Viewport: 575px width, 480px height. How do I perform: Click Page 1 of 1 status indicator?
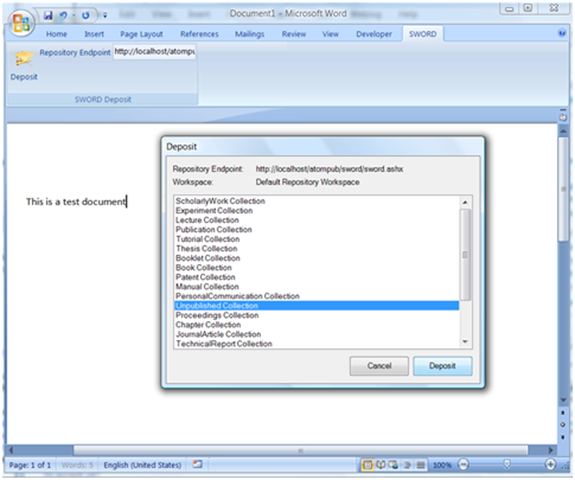pos(30,465)
